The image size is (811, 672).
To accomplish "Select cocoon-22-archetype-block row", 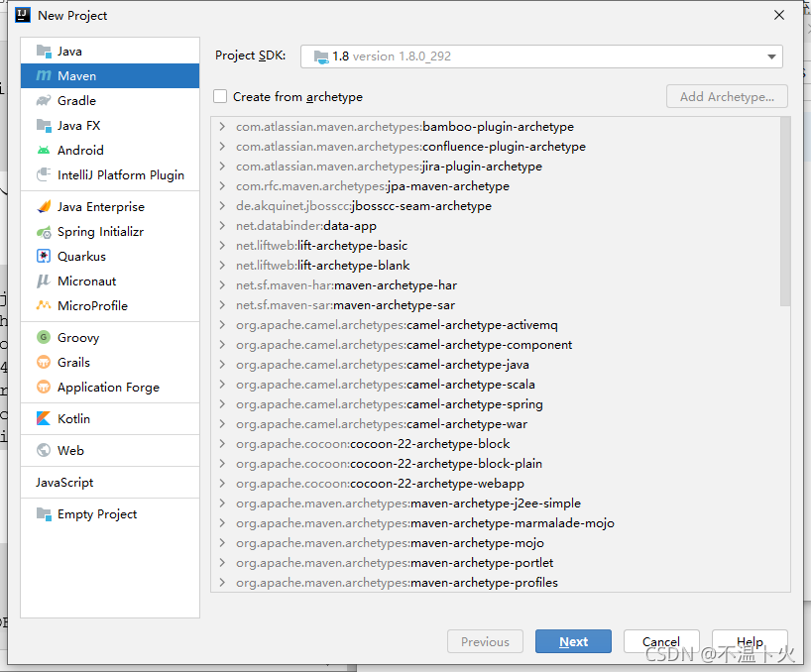I will 496,443.
